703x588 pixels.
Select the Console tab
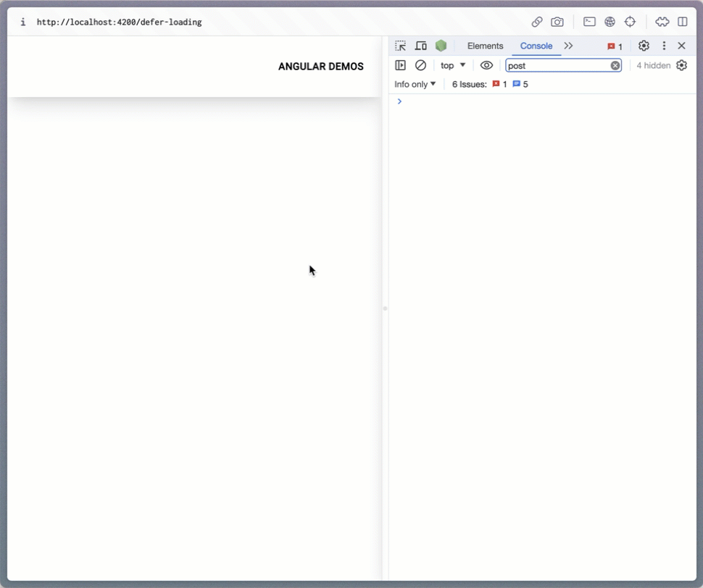click(x=536, y=46)
